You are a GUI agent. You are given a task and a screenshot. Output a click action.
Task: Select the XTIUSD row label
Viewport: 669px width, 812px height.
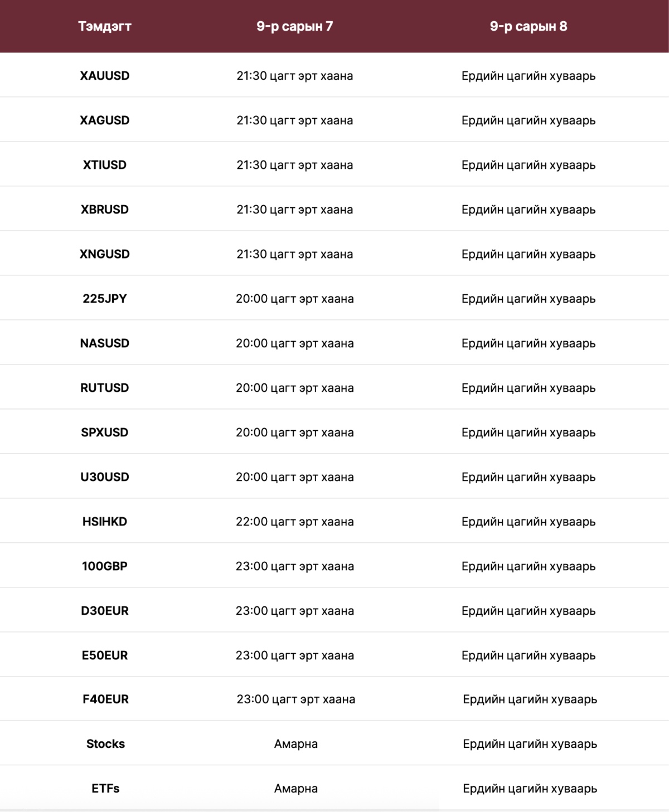coord(105,165)
